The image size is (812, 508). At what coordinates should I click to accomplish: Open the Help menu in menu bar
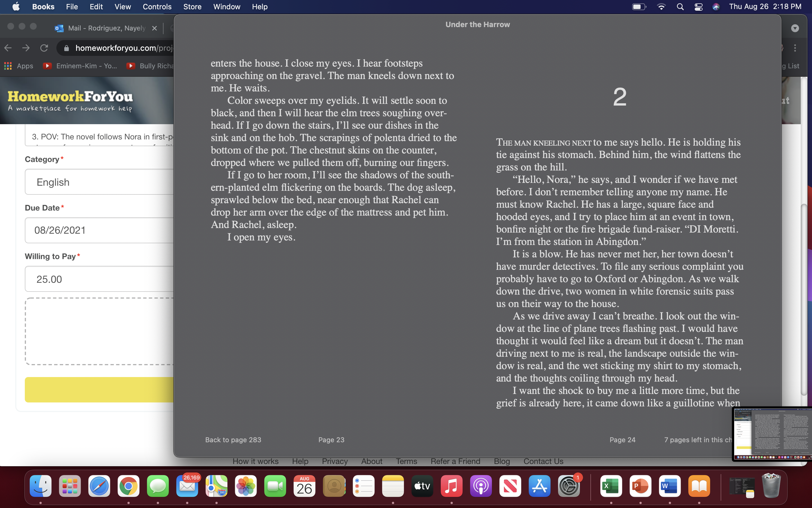[260, 7]
